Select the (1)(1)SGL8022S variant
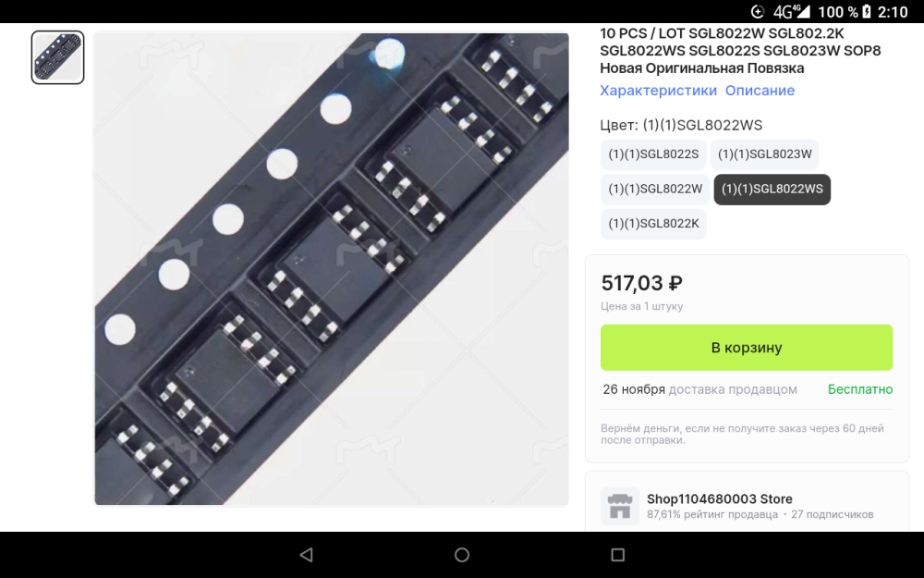924x578 pixels. [653, 154]
